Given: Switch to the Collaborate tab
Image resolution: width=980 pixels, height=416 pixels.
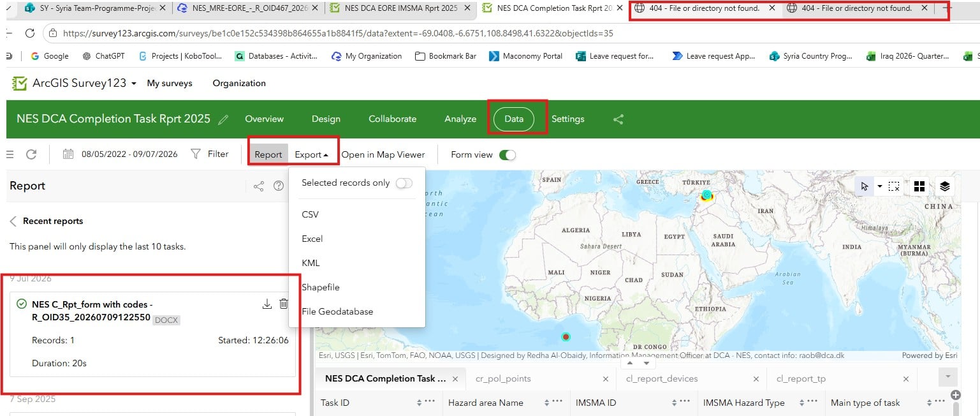Looking at the screenshot, I should click(392, 119).
